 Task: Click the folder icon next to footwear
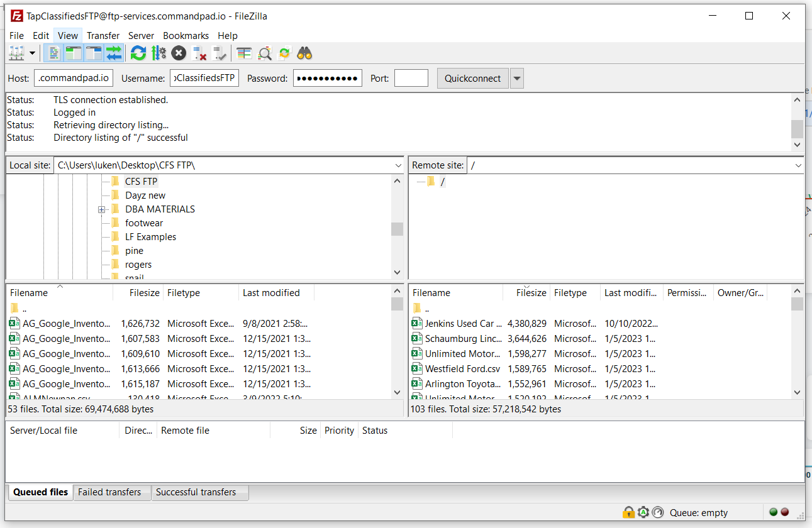(x=115, y=223)
